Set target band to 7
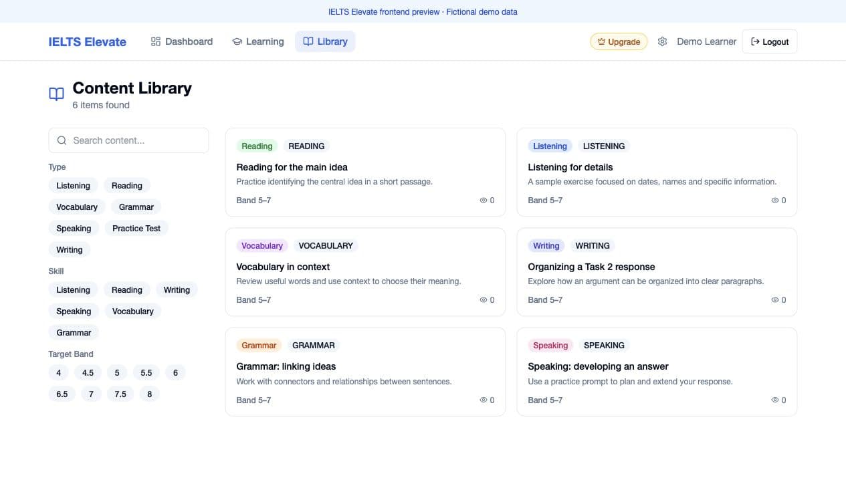 point(92,394)
